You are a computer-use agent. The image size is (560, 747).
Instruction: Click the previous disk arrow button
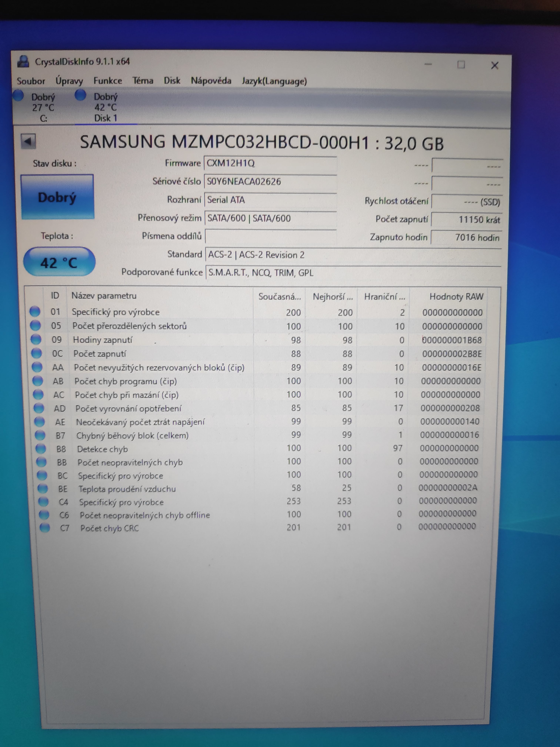tap(28, 141)
